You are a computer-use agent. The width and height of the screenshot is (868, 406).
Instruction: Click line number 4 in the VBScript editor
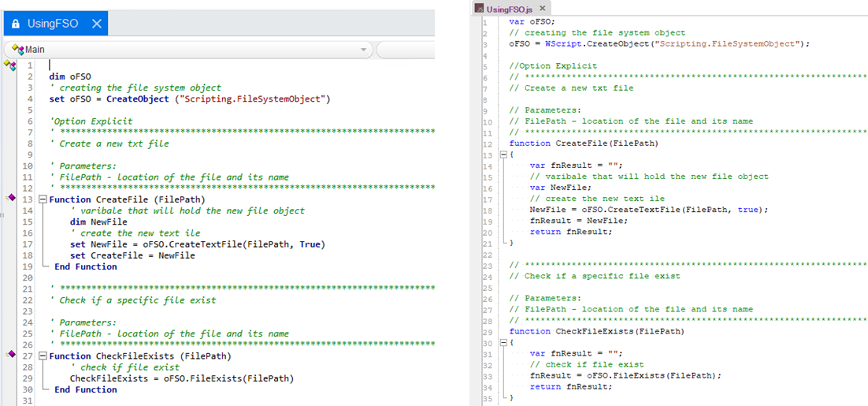(29, 99)
